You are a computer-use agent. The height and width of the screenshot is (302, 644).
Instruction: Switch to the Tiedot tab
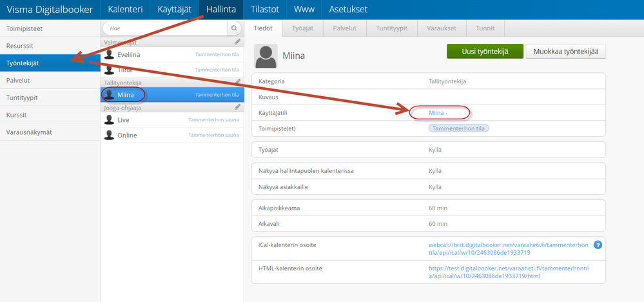click(x=263, y=28)
